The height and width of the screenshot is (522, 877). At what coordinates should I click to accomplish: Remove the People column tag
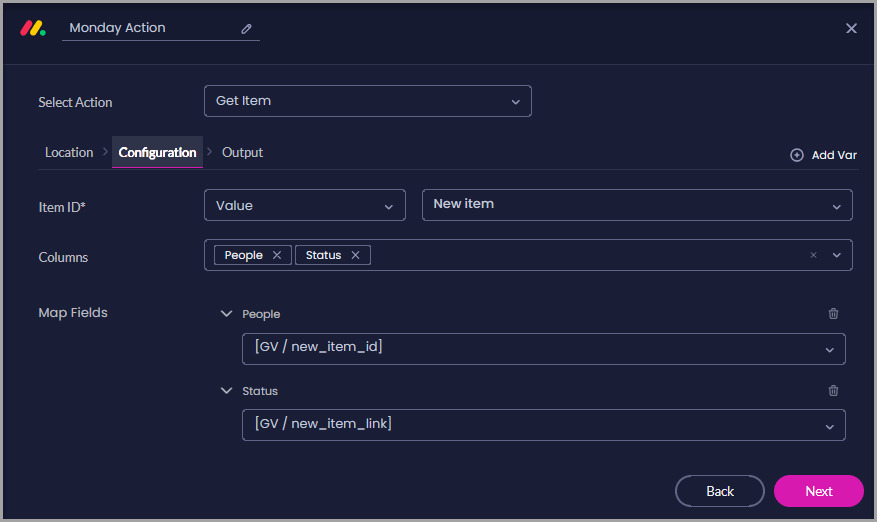click(x=277, y=255)
